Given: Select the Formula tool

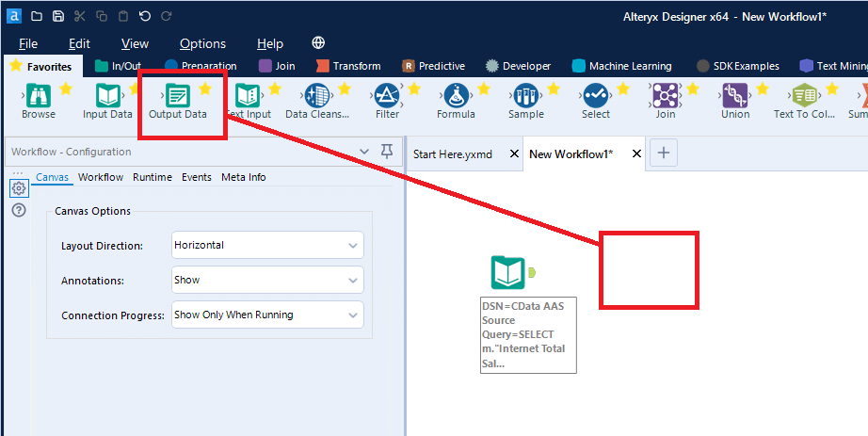Looking at the screenshot, I should point(457,95).
